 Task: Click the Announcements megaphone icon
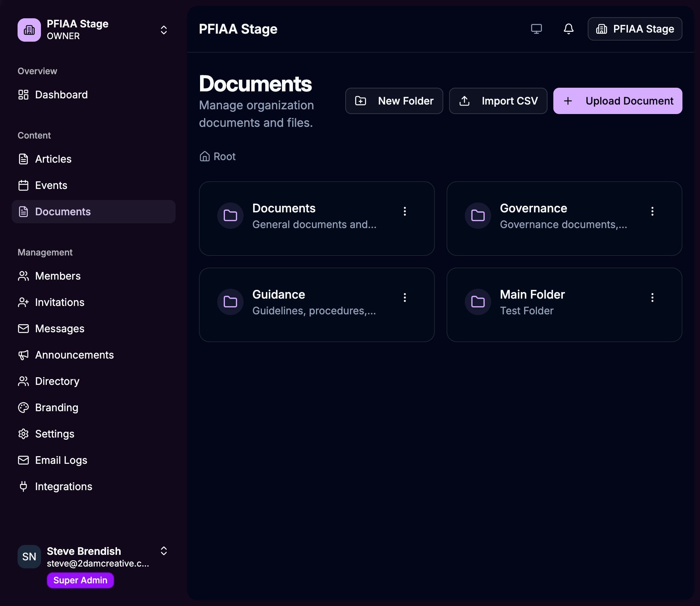23,355
